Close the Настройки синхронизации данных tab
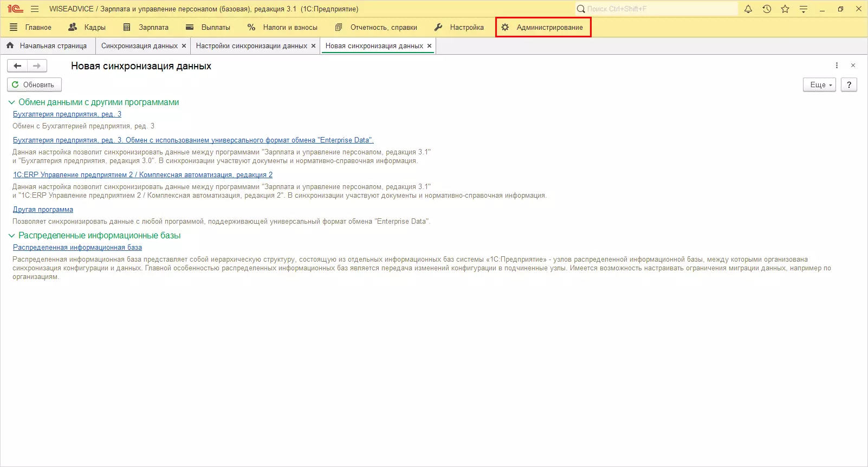This screenshot has height=467, width=868. point(313,46)
